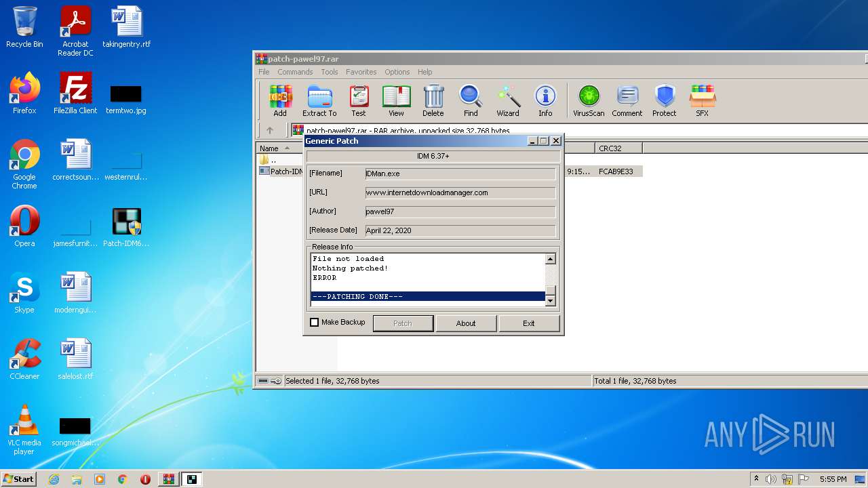Sort by the Name column header
The image size is (868, 488).
tap(280, 148)
